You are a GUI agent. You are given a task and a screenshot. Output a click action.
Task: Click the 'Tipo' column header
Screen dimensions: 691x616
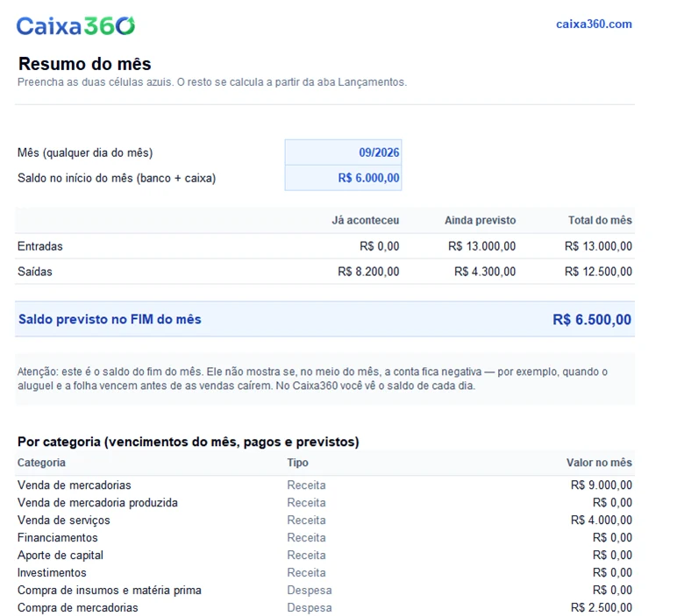click(298, 463)
